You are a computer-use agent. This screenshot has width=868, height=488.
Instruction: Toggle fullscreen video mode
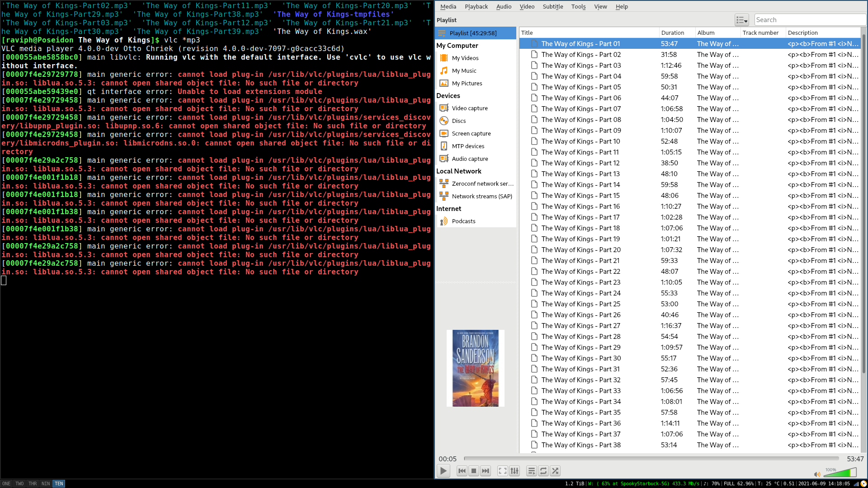pos(502,471)
